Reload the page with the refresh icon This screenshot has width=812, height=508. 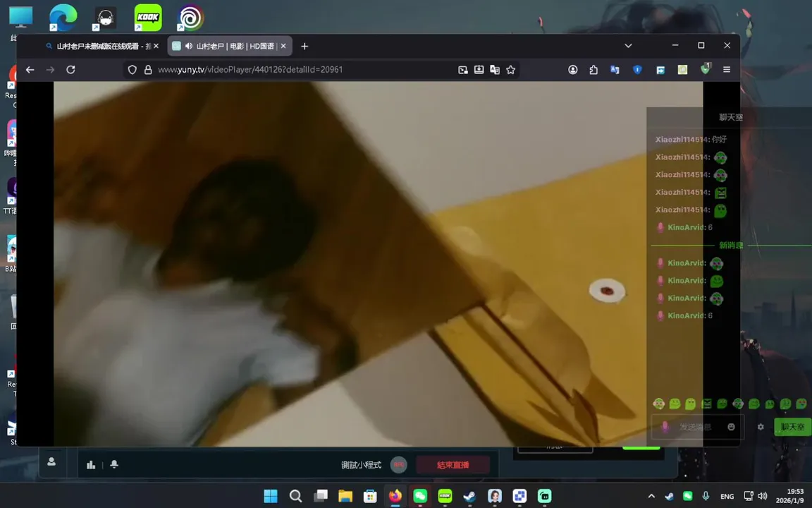[71, 69]
